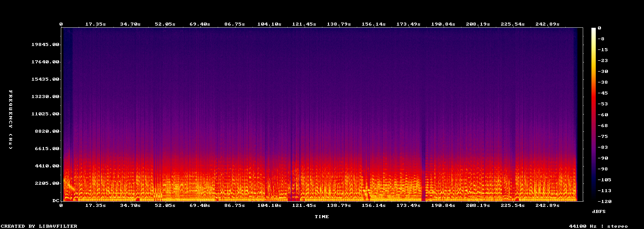644x229 pixels.
Task: Select the -30 dBFS scale value
Action: coord(603,72)
